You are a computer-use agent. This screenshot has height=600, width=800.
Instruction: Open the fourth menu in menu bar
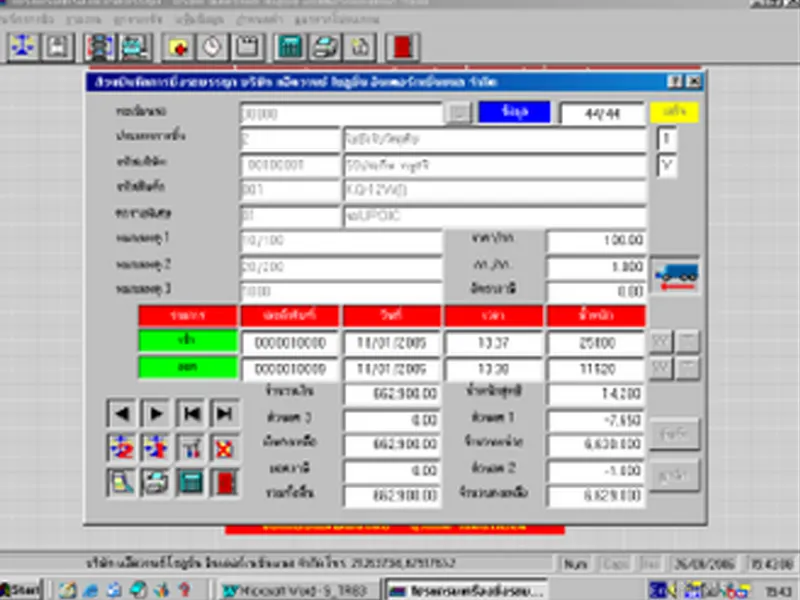point(199,19)
